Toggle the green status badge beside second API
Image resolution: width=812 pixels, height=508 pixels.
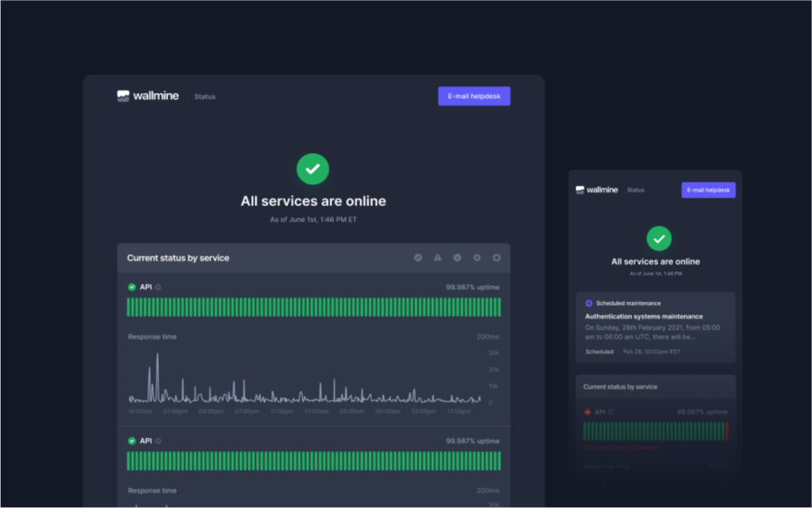(131, 440)
